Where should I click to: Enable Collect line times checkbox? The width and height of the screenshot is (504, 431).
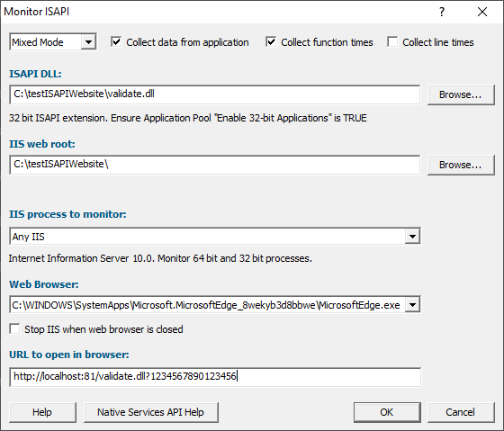(x=392, y=41)
